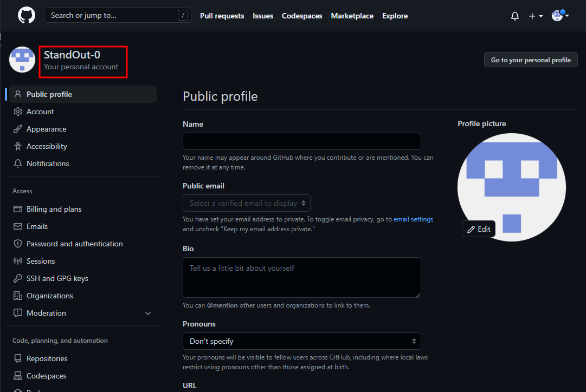Open Codespaces in top navigation

[x=302, y=16]
